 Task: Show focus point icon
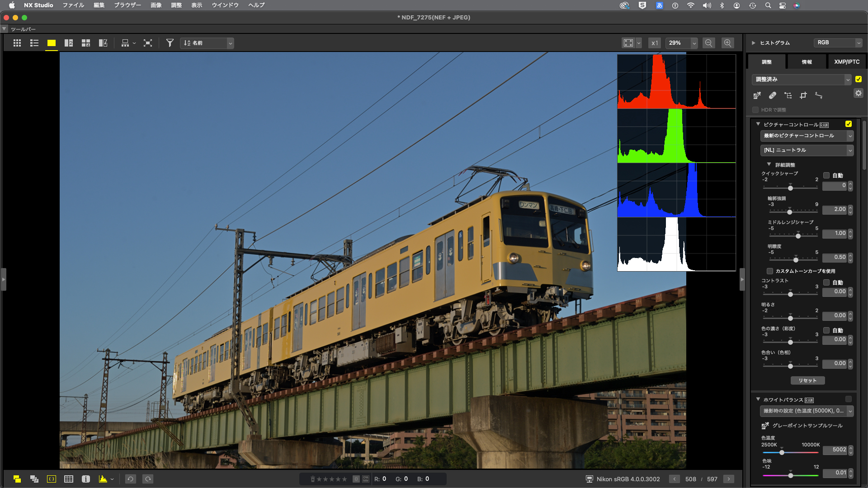coord(52,479)
